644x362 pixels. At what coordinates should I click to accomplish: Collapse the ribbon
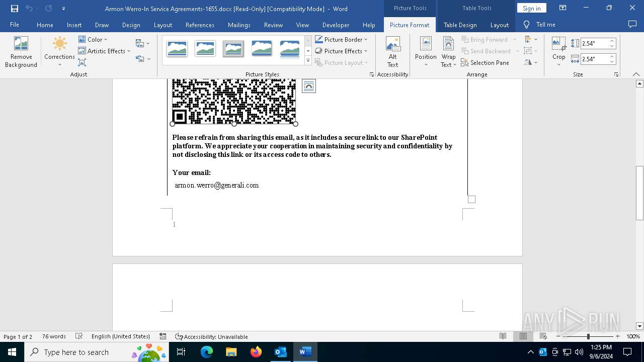636,74
